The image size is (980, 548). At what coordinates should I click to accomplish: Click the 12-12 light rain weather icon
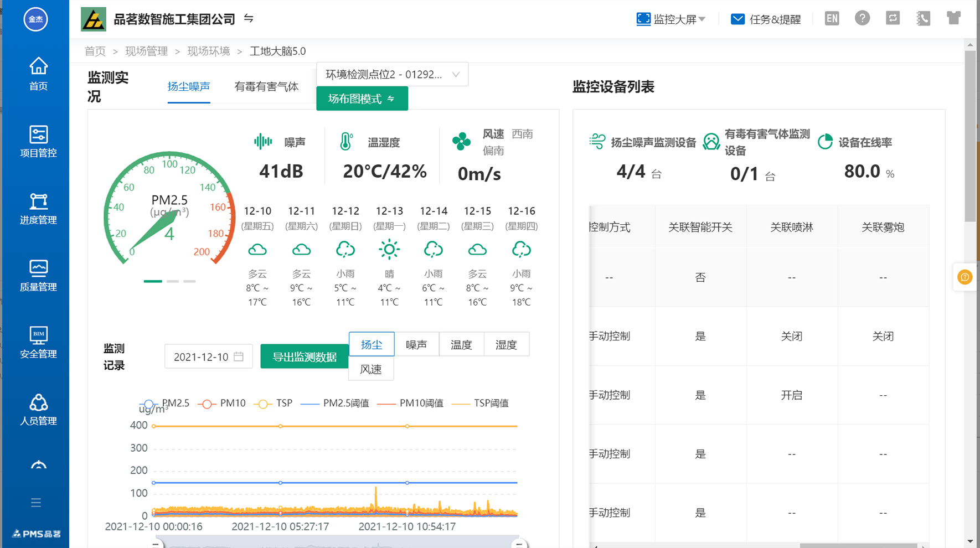[x=345, y=250]
